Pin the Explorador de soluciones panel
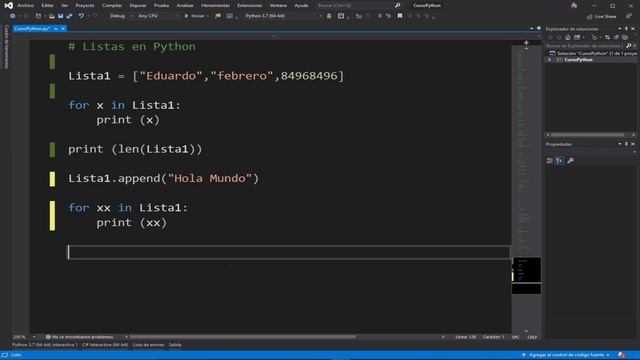The height and width of the screenshot is (360, 640). point(627,29)
